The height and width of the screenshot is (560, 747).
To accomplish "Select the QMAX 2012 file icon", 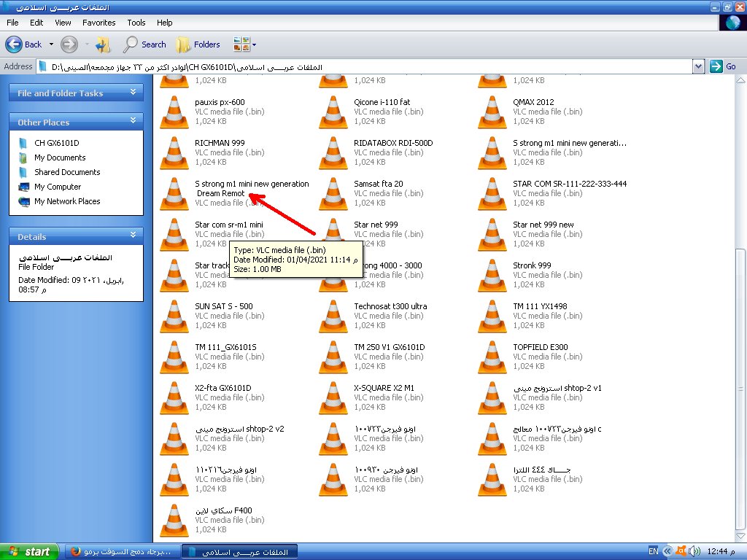I will 492,112.
